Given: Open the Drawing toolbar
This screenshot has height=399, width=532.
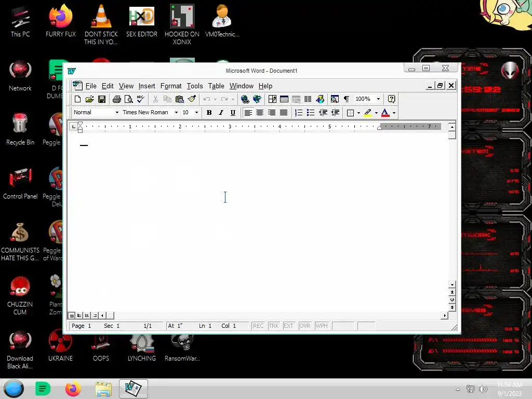Looking at the screenshot, I should click(320, 99).
